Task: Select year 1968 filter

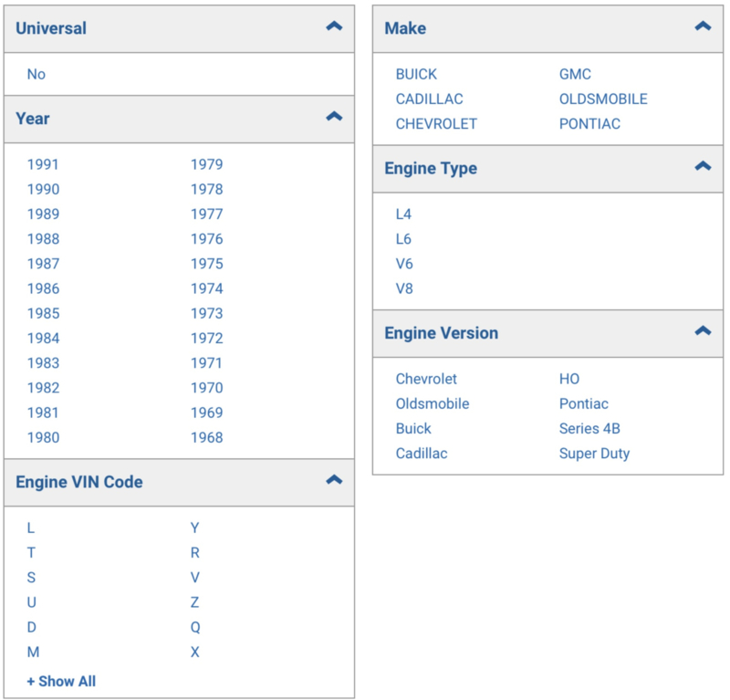Action: [x=207, y=437]
